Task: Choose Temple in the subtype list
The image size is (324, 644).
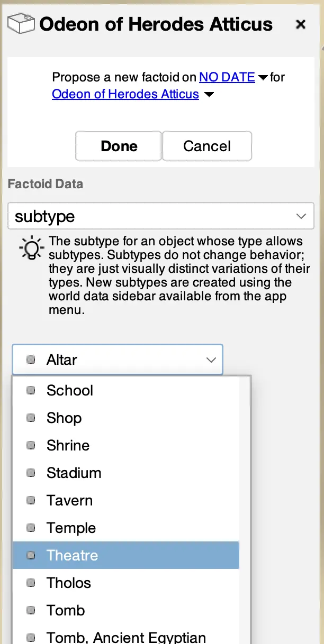Action: (x=71, y=528)
